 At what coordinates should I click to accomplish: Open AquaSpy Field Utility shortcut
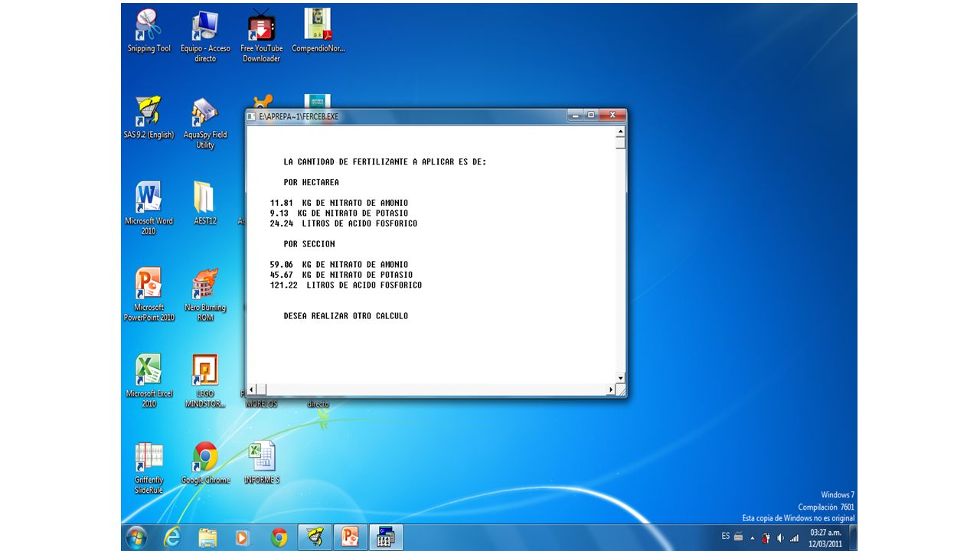[x=205, y=122]
